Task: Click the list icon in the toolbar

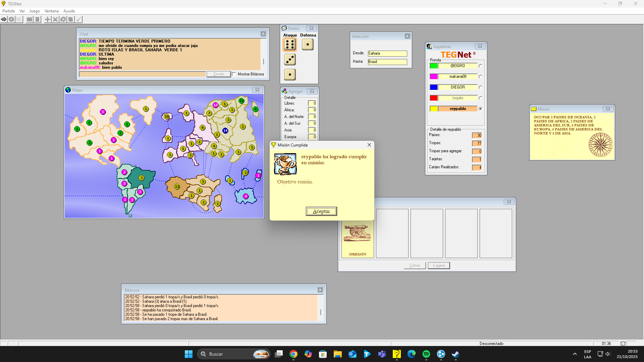Action: (19, 19)
